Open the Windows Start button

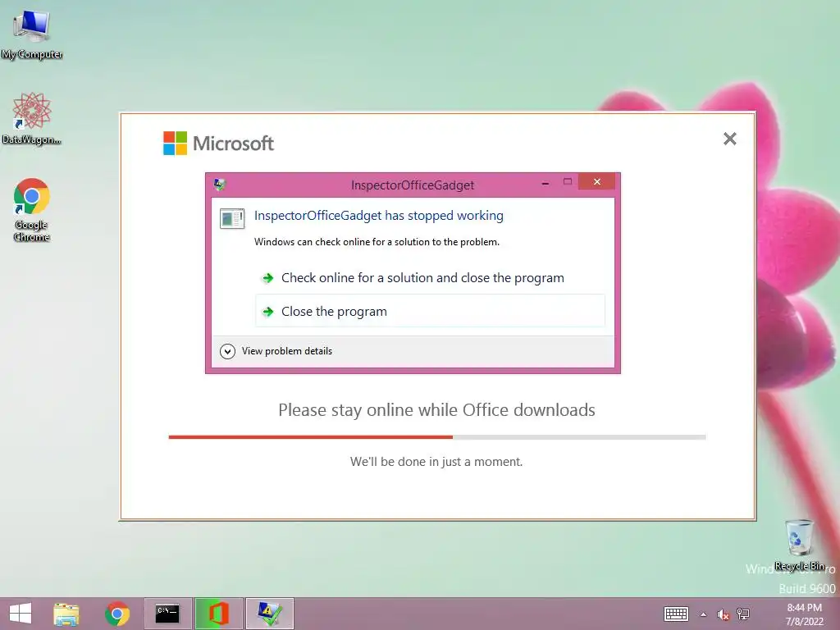click(21, 614)
